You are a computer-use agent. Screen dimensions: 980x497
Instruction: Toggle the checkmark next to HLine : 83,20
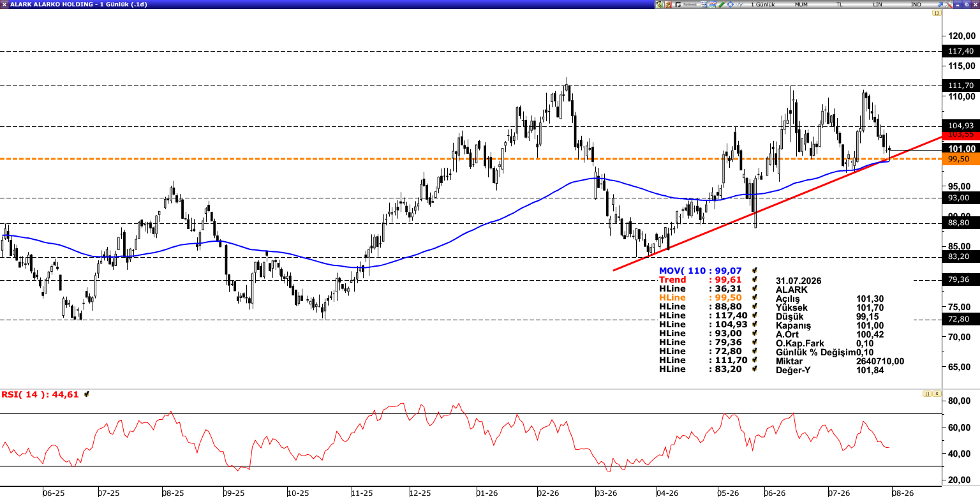click(755, 369)
